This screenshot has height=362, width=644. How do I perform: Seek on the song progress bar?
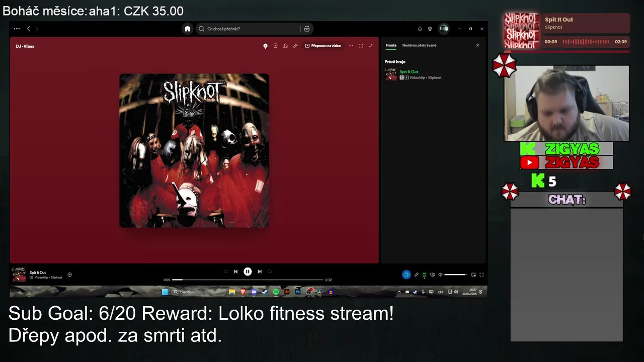(x=248, y=280)
